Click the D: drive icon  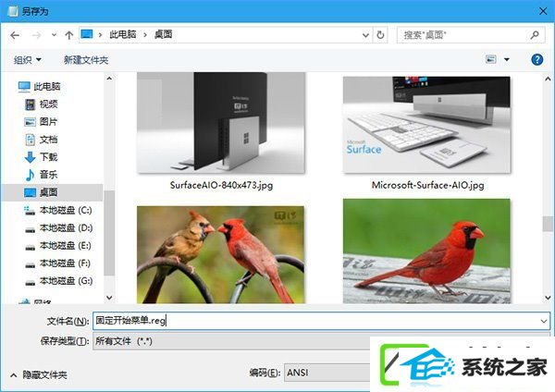(x=31, y=229)
